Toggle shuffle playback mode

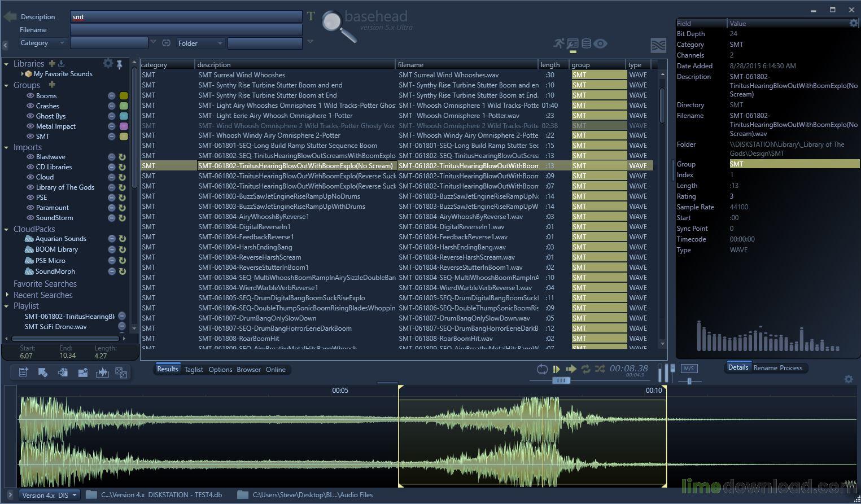click(600, 369)
